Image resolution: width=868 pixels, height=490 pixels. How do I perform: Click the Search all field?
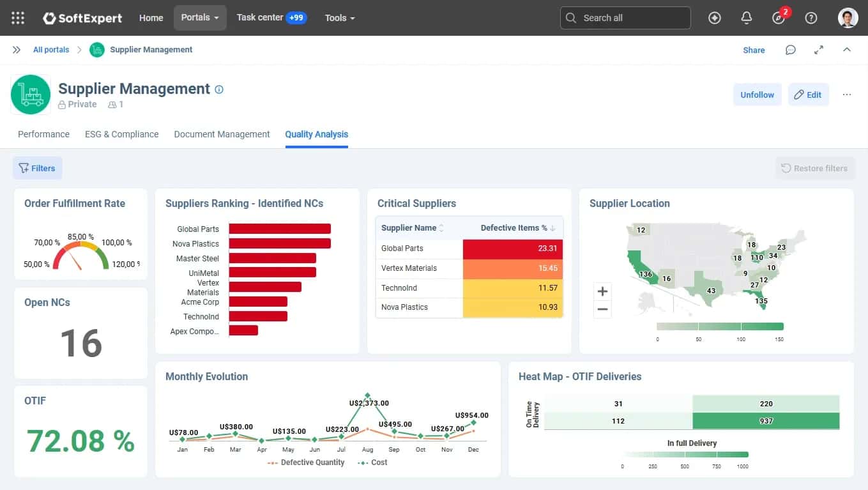(625, 18)
